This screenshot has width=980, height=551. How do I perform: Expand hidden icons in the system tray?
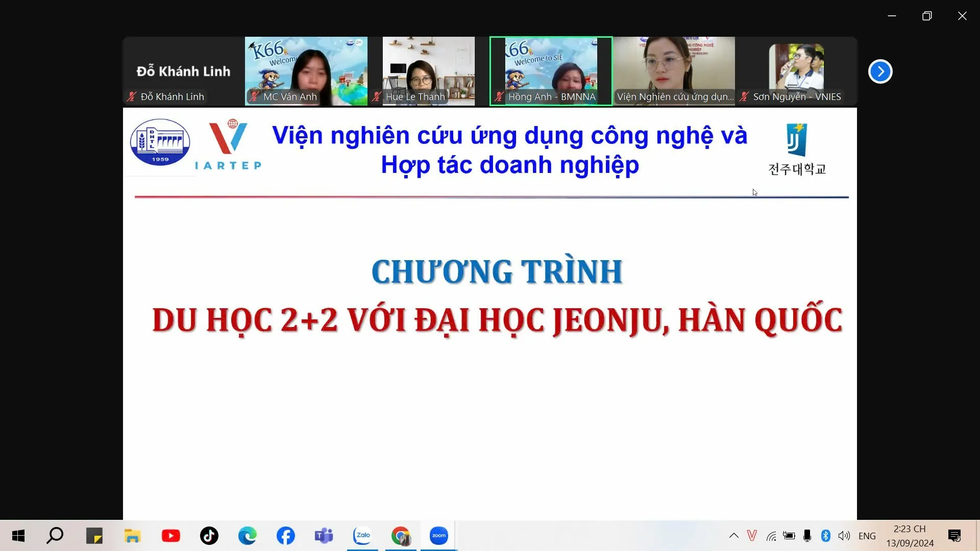point(733,536)
